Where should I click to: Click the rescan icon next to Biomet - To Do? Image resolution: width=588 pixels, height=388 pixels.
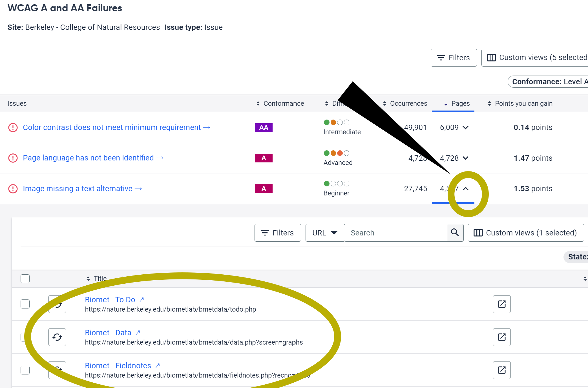click(57, 304)
